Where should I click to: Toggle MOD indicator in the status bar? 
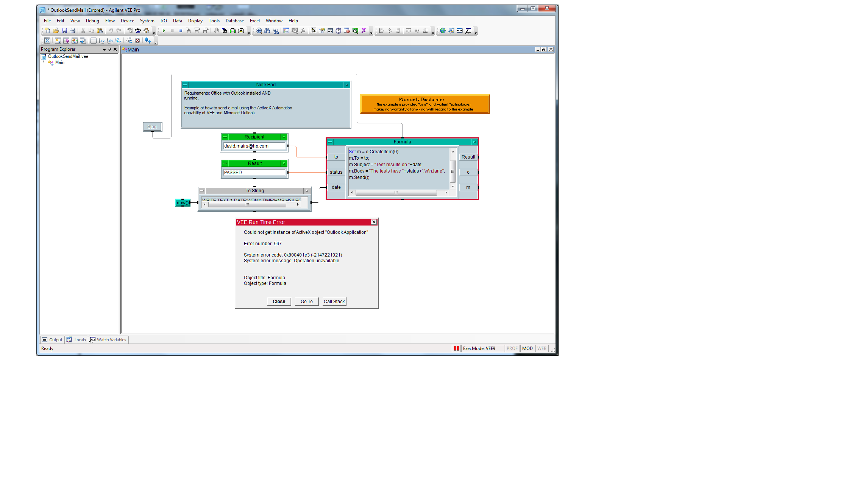(x=528, y=348)
